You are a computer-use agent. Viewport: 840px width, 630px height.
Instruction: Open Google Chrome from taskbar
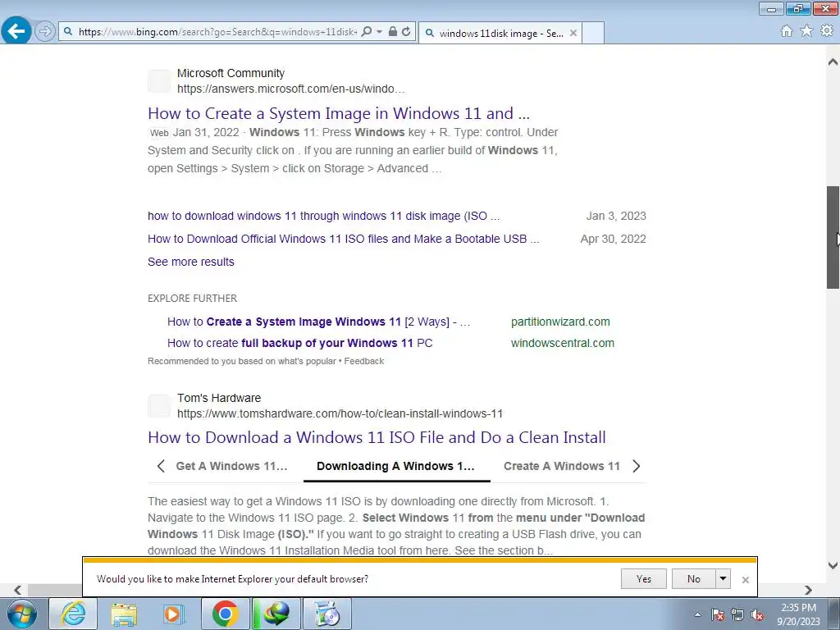coord(225,614)
